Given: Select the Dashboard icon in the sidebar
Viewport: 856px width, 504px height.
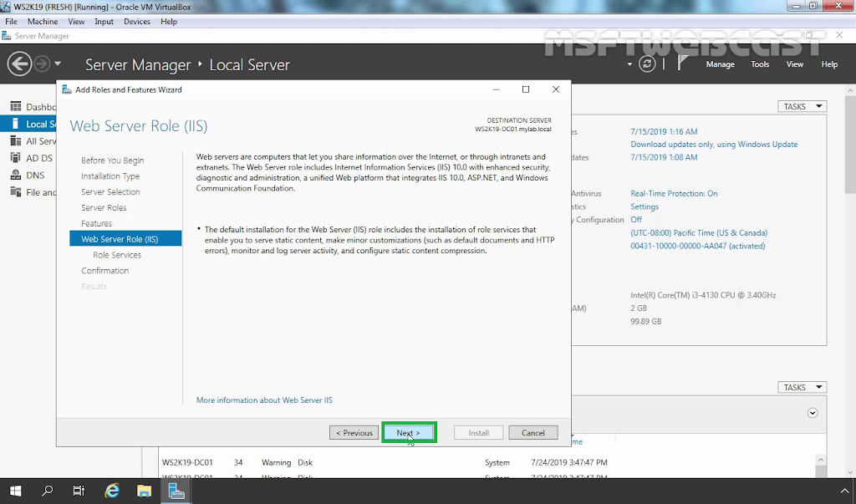Looking at the screenshot, I should click(16, 106).
